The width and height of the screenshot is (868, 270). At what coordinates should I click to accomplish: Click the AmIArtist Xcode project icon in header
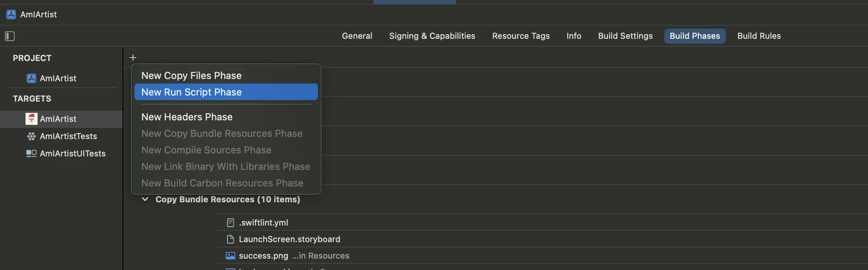coord(11,14)
